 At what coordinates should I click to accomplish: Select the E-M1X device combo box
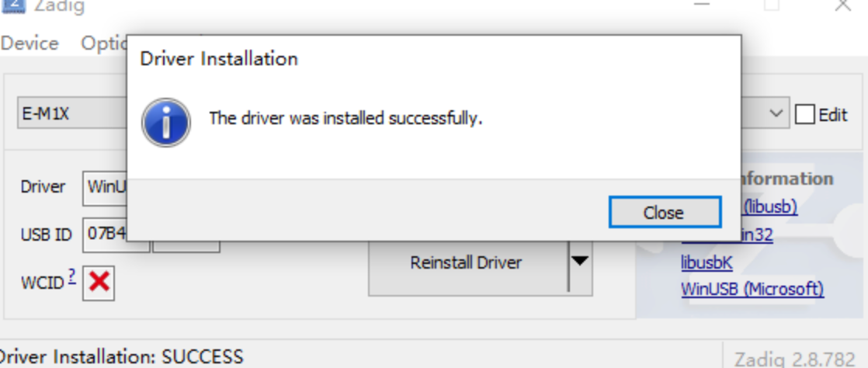coord(72,114)
